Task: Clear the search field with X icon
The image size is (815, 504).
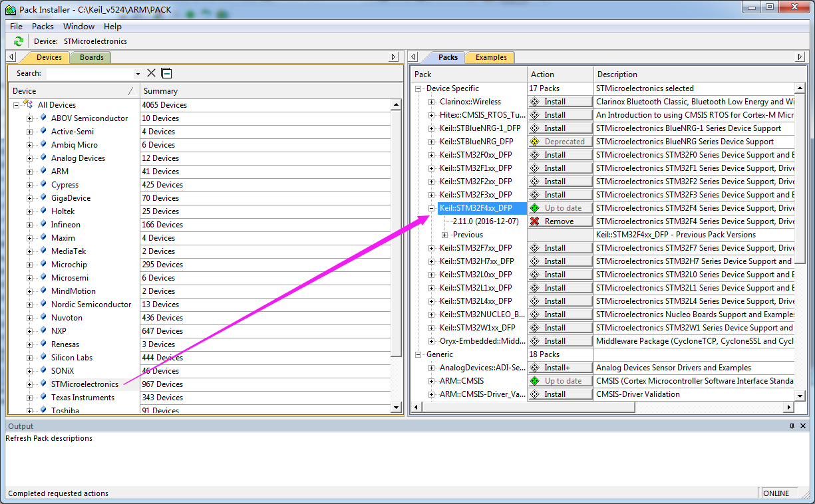Action: tap(152, 73)
